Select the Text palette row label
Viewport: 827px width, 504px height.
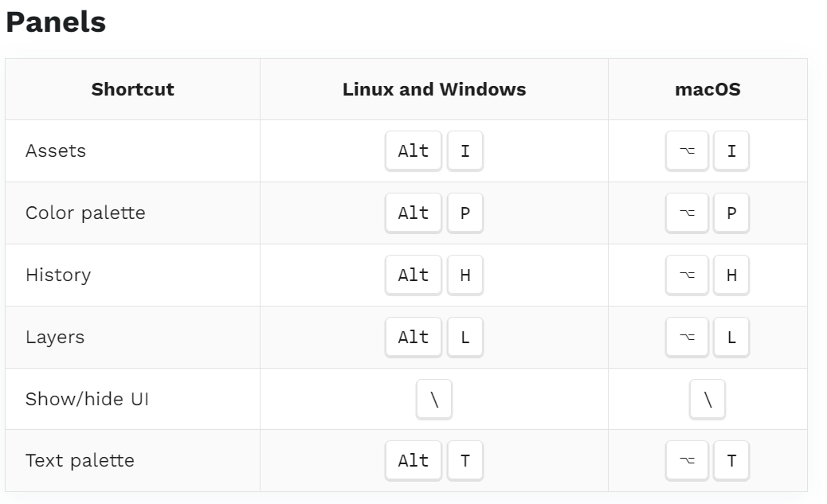[x=80, y=461]
